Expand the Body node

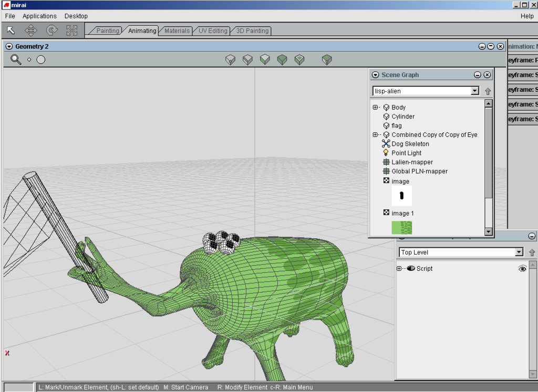click(375, 107)
